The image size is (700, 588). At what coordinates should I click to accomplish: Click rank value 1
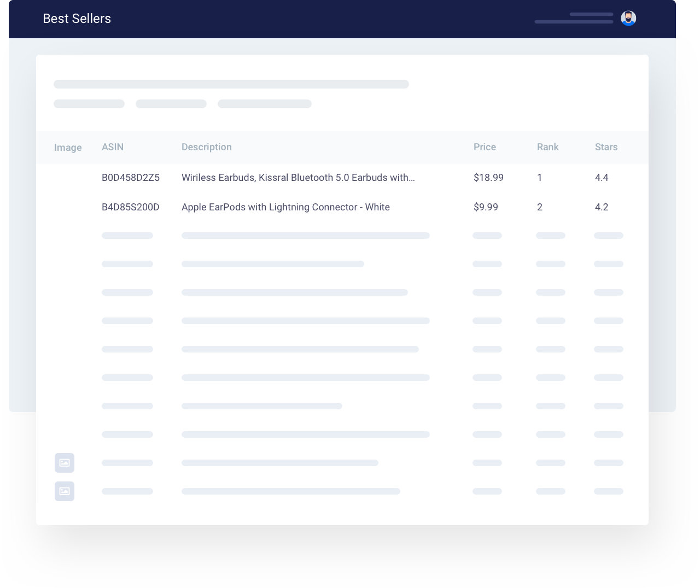tap(540, 178)
